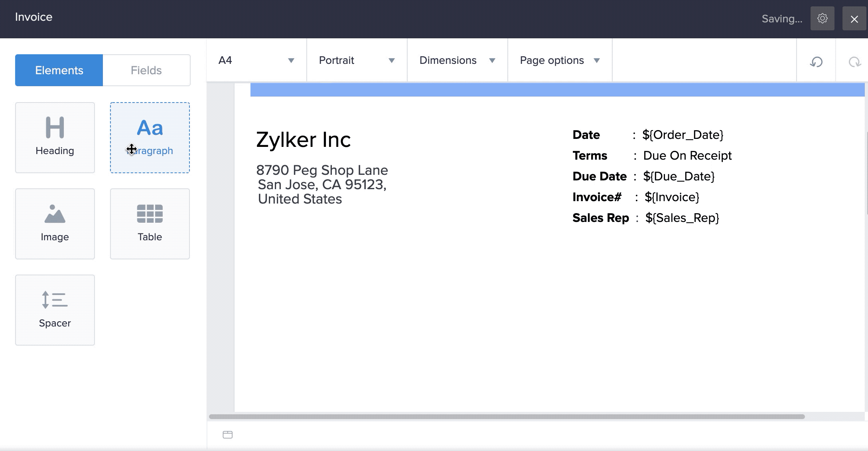Select the Spacer element tile
This screenshot has width=868, height=451.
pyautogui.click(x=55, y=310)
